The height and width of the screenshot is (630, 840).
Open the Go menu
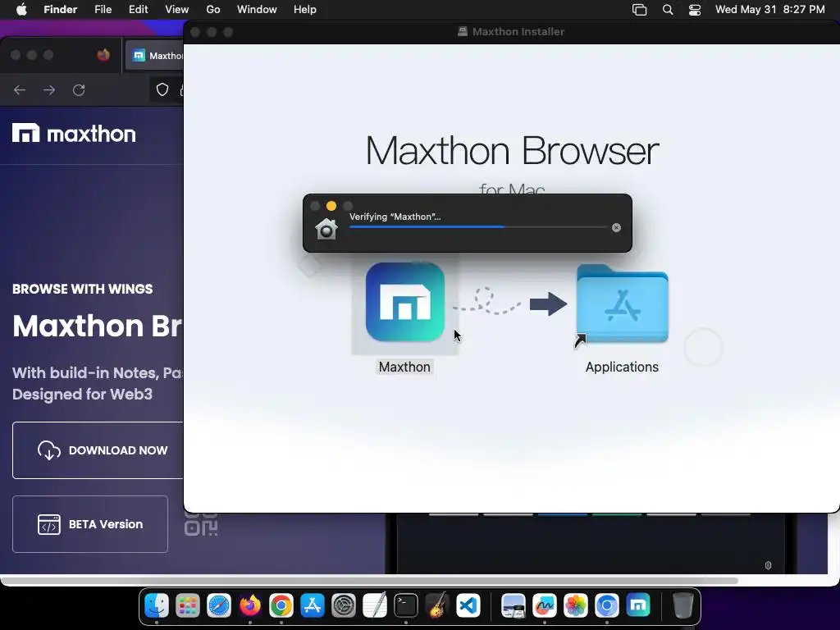(x=213, y=10)
